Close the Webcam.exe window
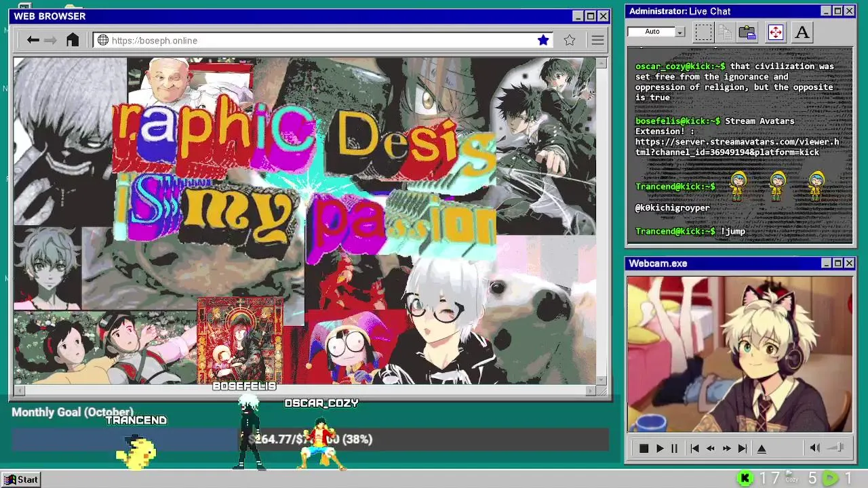The image size is (868, 488). pyautogui.click(x=849, y=263)
